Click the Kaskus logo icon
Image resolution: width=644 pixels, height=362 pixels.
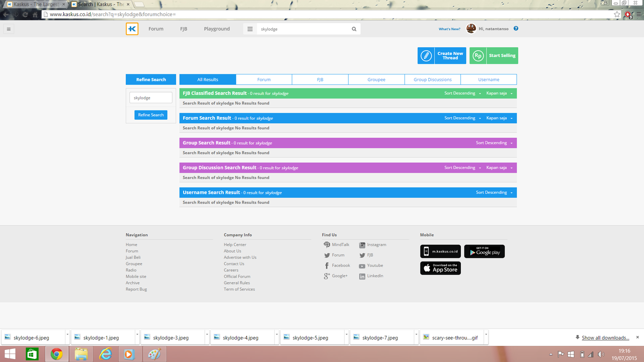click(132, 29)
